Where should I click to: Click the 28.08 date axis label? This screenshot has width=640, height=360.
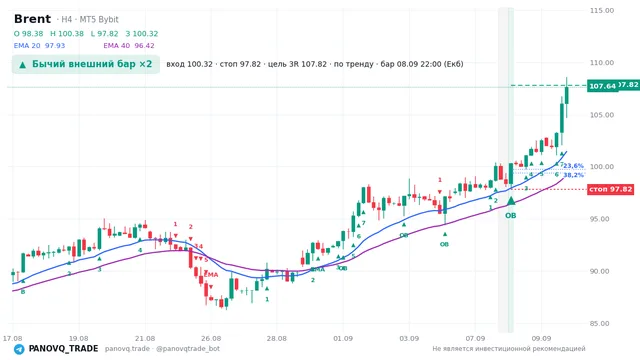[x=276, y=338]
